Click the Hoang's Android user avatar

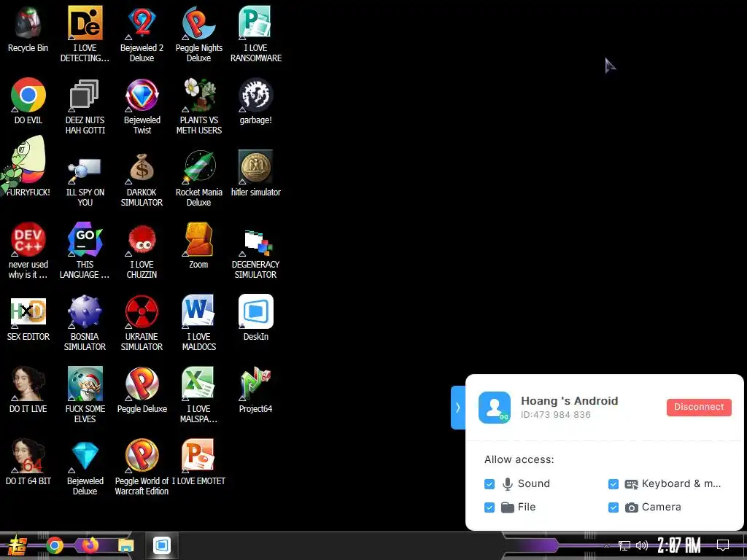point(495,408)
